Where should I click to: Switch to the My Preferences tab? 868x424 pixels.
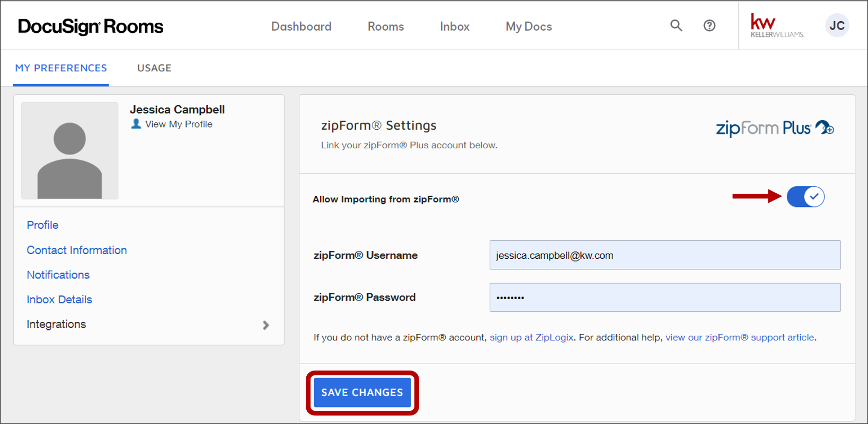pos(61,68)
